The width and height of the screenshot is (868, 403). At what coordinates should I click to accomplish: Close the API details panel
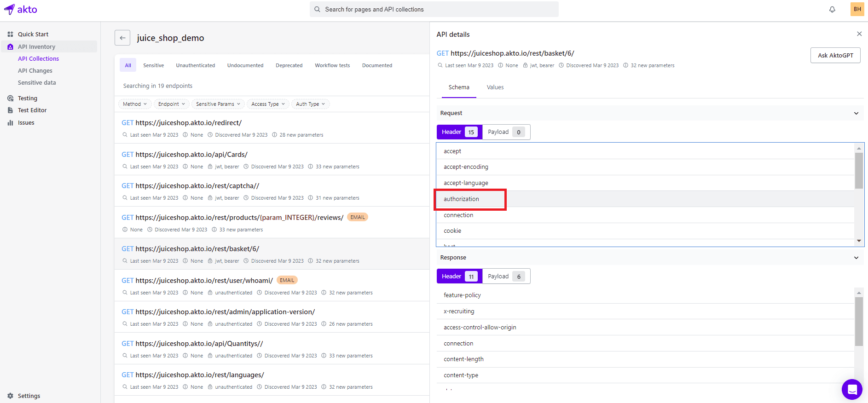[x=859, y=34]
